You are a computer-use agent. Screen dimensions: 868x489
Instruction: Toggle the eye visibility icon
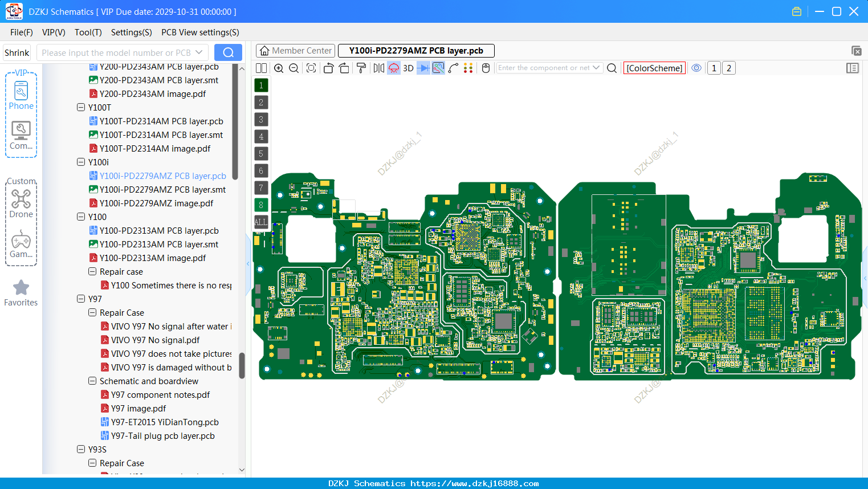click(696, 68)
